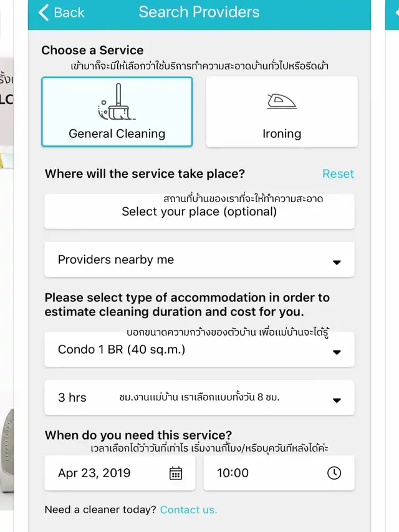This screenshot has height=532, width=399.
Task: Click the 10:00 time field
Action: [279, 473]
